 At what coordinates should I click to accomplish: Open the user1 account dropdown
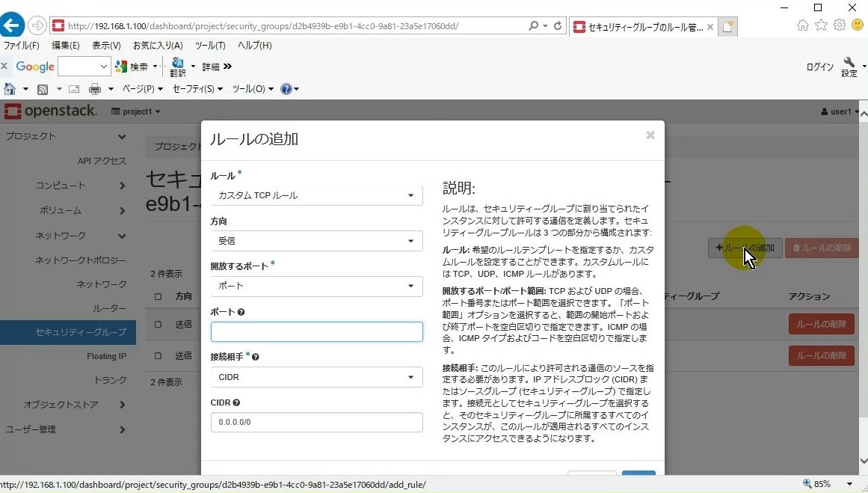point(840,111)
